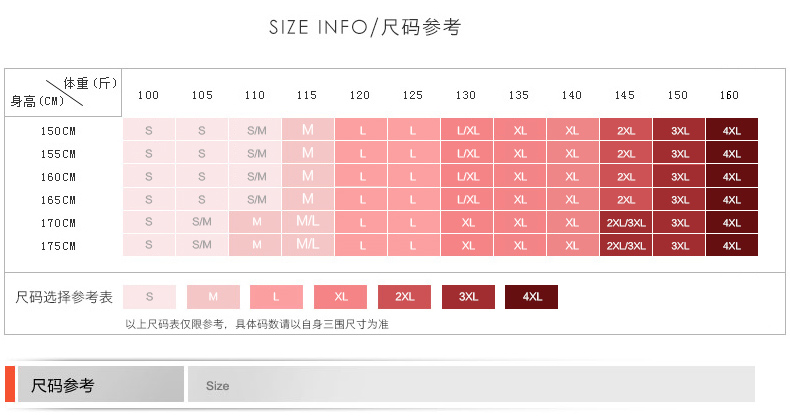Select the dark 4XL legend swatch
This screenshot has width=790, height=417.
click(532, 297)
